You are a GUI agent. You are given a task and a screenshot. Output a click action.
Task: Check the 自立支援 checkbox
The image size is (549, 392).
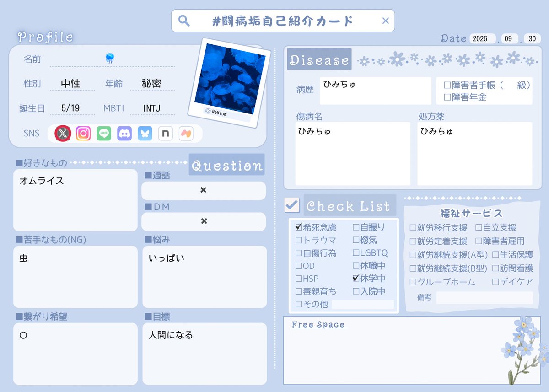pyautogui.click(x=479, y=227)
